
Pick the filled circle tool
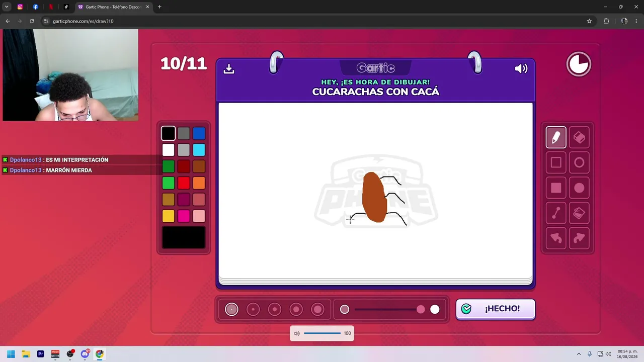click(x=579, y=188)
